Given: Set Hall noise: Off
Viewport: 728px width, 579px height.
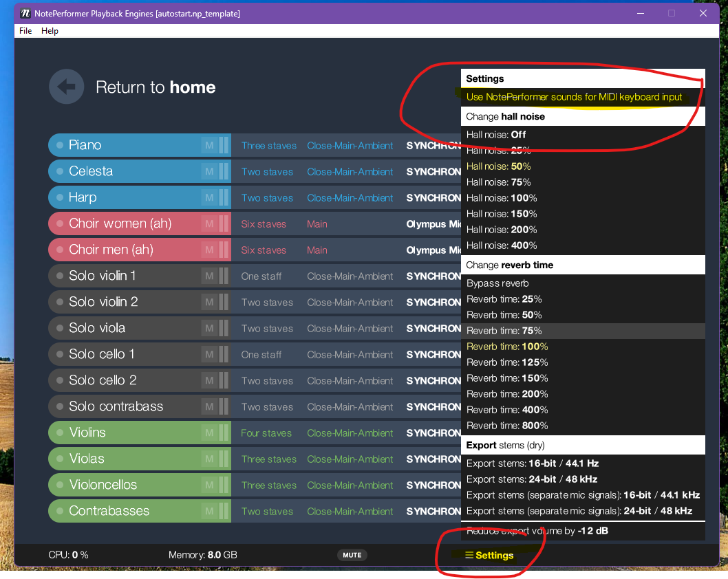Looking at the screenshot, I should (583, 135).
